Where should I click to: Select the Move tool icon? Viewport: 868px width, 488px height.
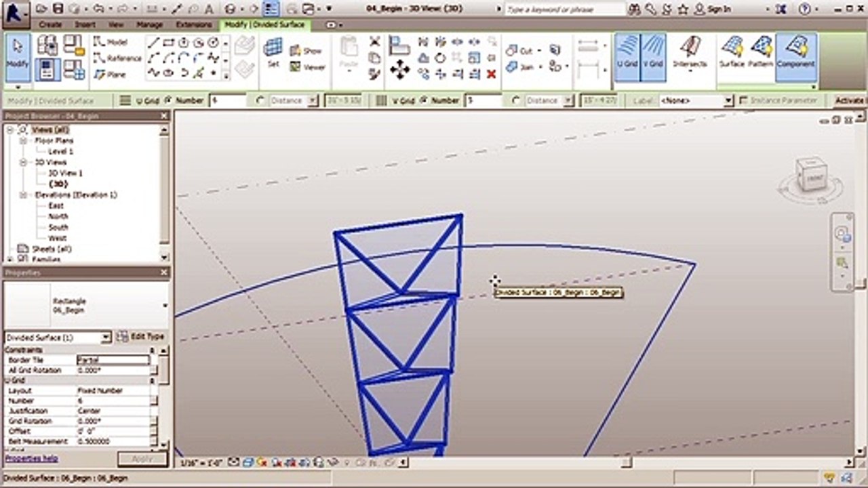399,68
